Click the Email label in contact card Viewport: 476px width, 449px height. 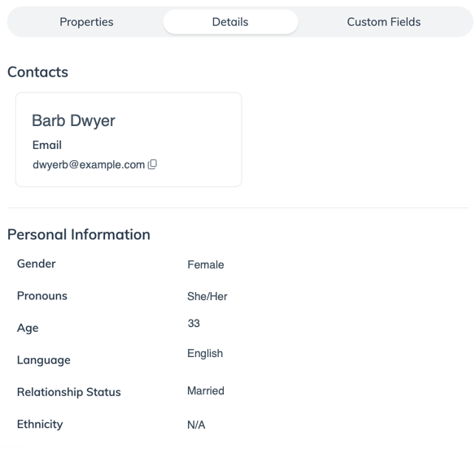coord(47,145)
